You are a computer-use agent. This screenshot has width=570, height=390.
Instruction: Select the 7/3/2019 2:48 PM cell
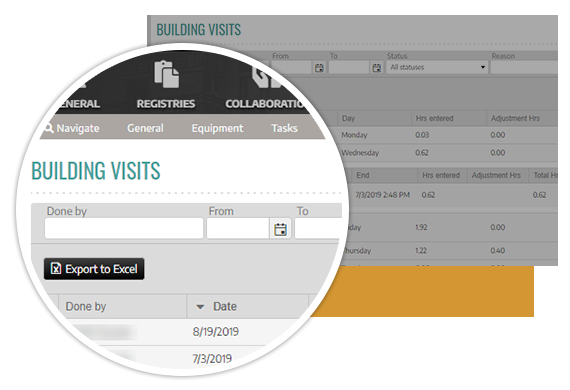point(382,195)
